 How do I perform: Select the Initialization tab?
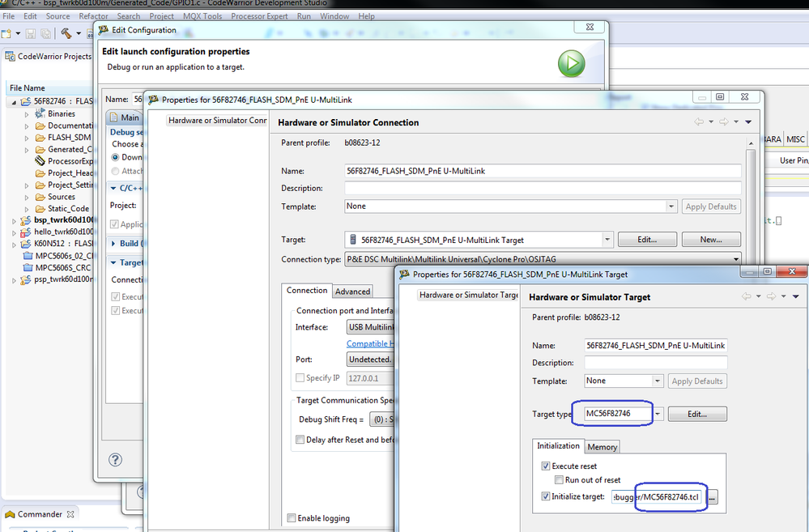pyautogui.click(x=558, y=446)
